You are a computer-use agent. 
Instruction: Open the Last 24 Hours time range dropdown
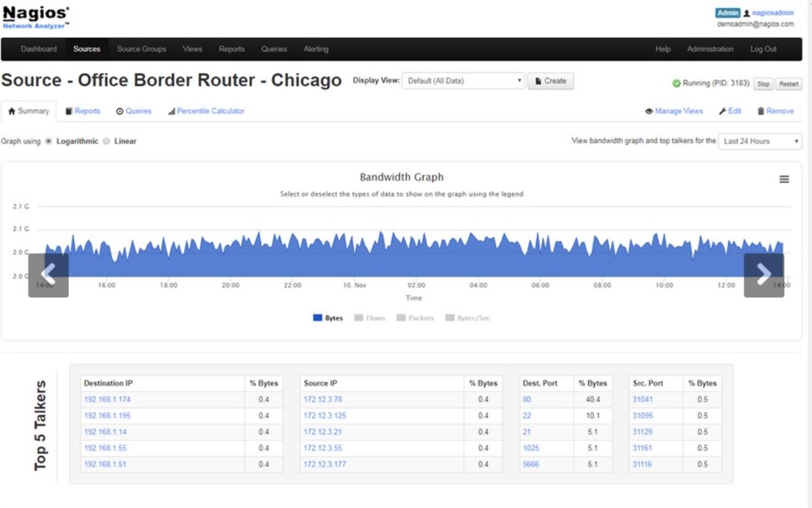click(760, 141)
